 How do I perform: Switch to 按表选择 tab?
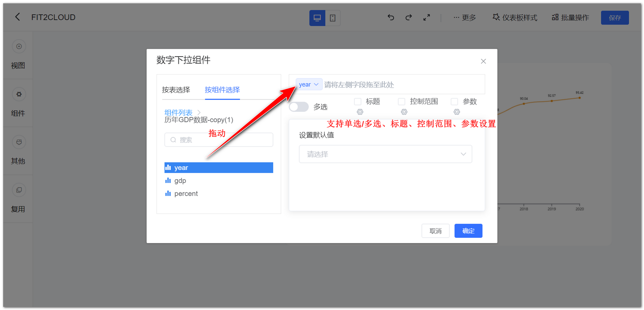click(176, 90)
